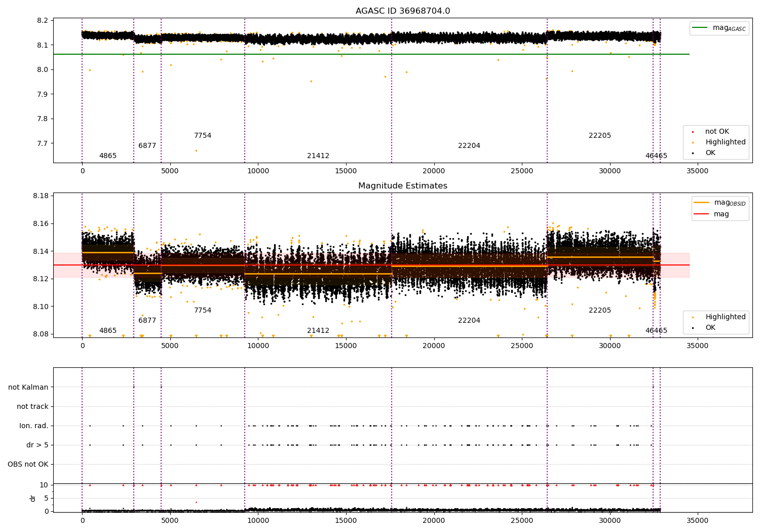Click the 'OBS not OK' axis label

coord(28,464)
